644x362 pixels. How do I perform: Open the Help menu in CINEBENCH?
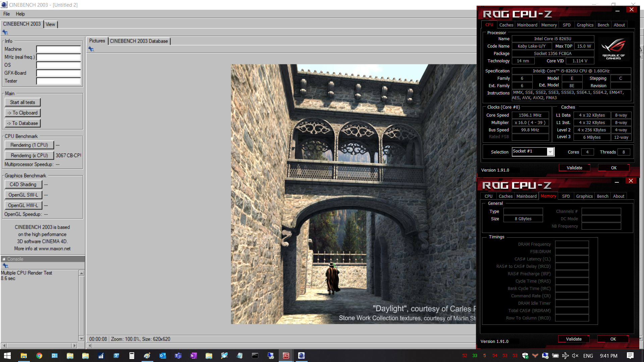pos(20,14)
